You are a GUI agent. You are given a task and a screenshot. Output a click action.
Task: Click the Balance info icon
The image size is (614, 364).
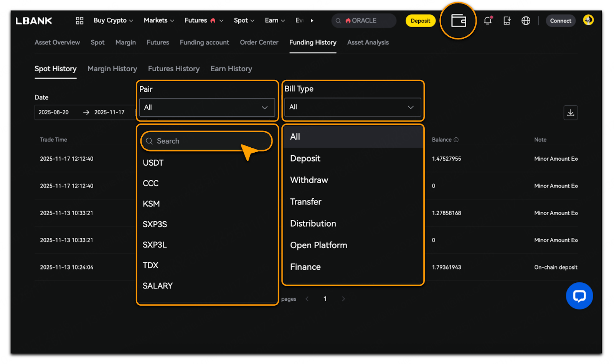pyautogui.click(x=456, y=140)
